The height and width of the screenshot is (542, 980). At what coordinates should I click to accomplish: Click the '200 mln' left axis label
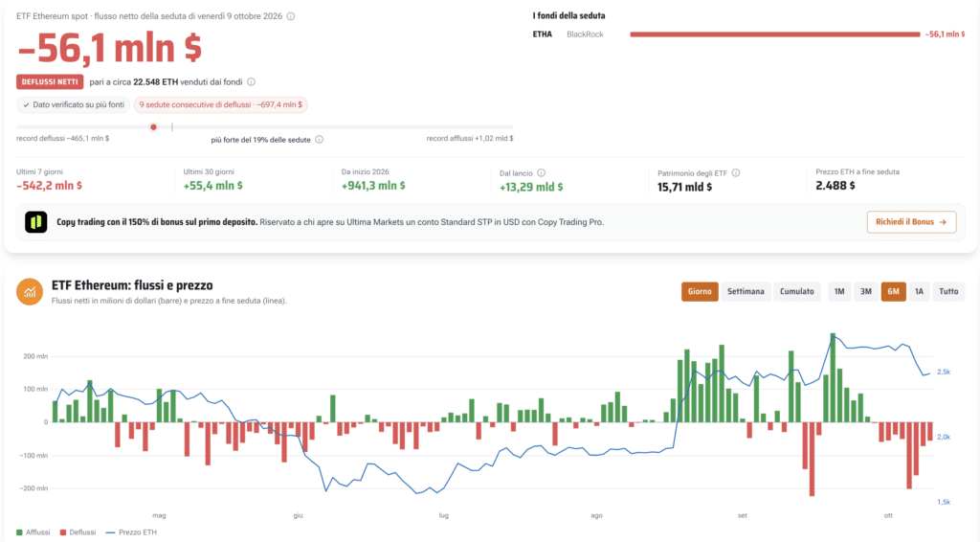tap(35, 356)
